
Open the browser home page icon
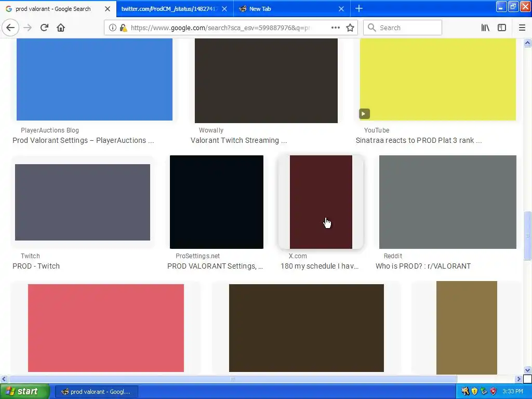(61, 28)
